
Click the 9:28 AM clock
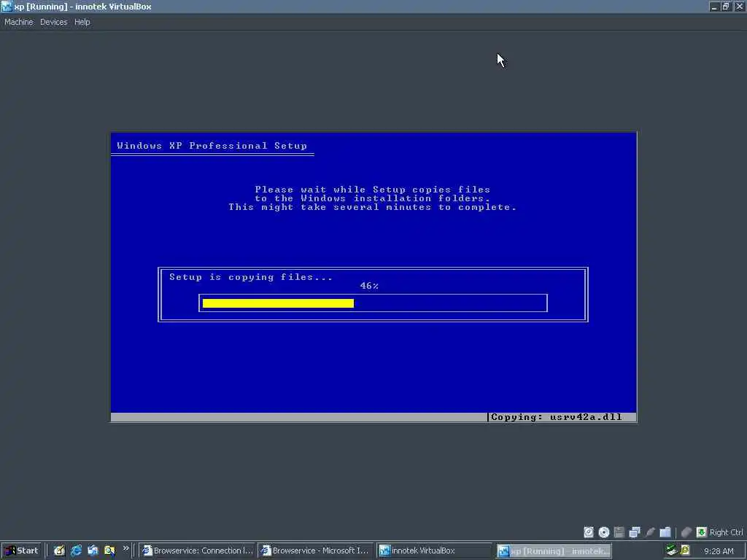719,551
